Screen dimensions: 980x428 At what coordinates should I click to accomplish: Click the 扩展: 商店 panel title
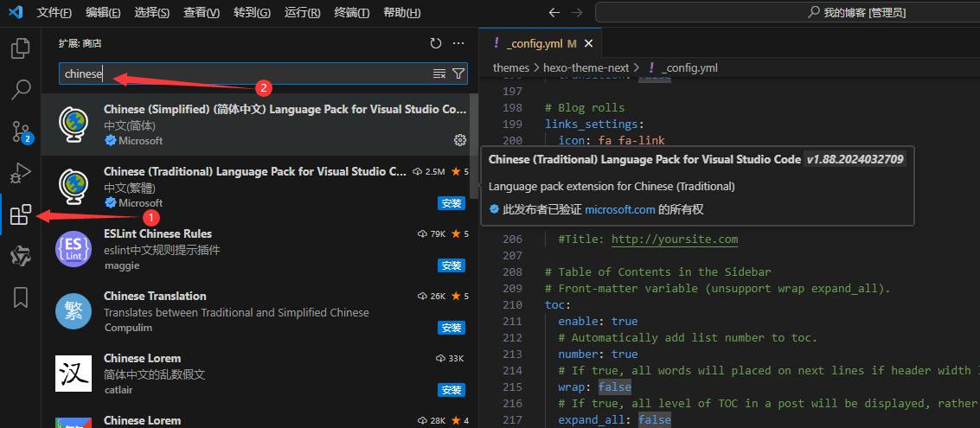coord(80,44)
